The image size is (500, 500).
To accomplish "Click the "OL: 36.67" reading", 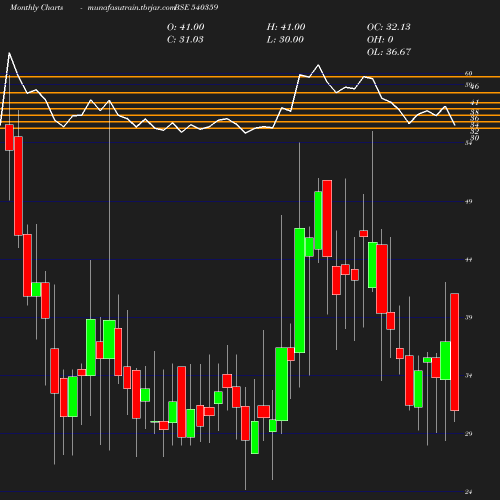I will coord(389,52).
